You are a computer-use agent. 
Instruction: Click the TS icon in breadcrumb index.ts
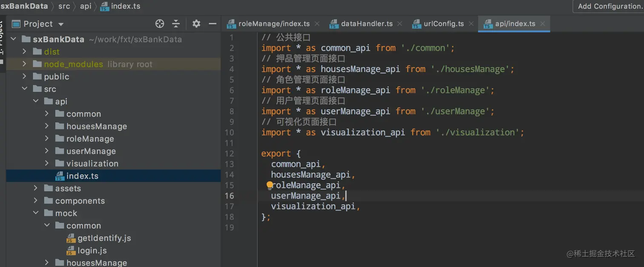pos(104,7)
